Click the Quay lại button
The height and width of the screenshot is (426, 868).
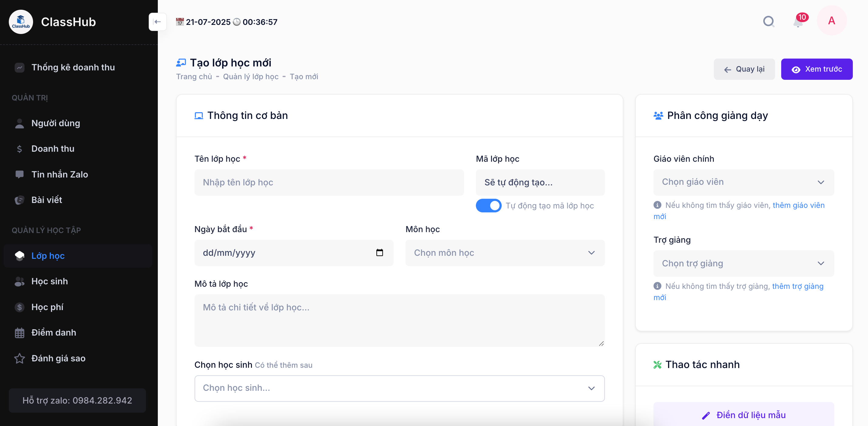point(744,69)
